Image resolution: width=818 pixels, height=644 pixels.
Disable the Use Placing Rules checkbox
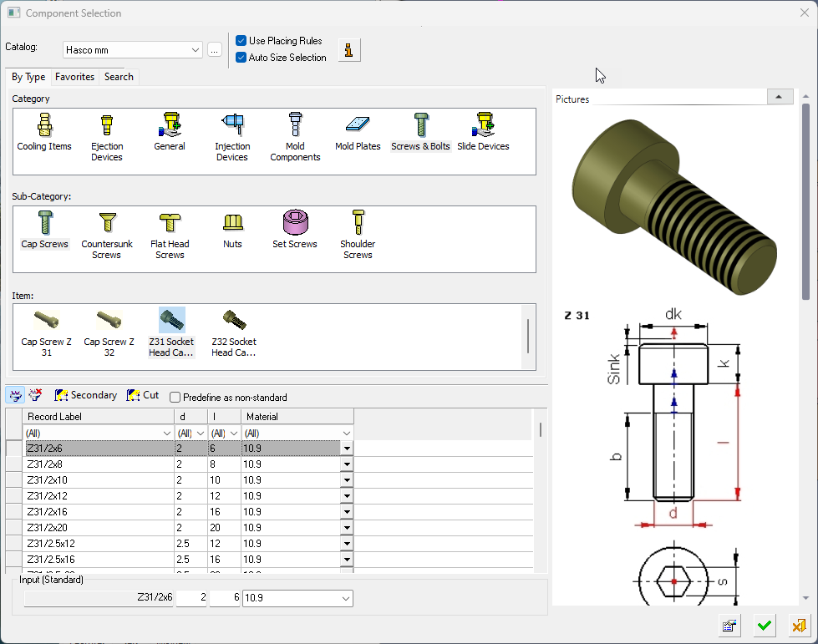[x=241, y=41]
